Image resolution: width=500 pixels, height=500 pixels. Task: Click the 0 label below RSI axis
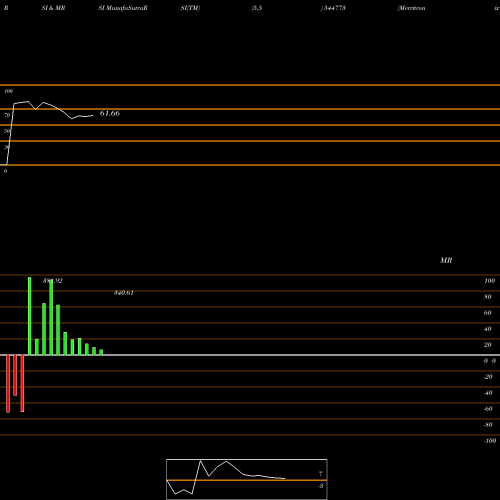click(x=5, y=171)
